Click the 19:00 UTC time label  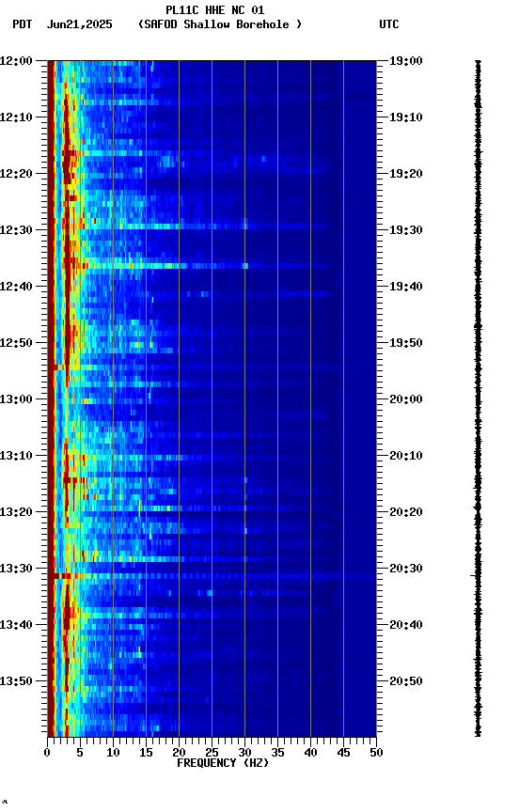click(x=406, y=61)
